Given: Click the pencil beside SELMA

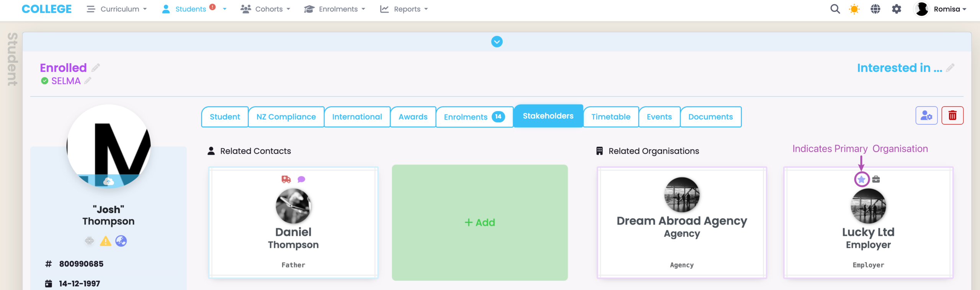Looking at the screenshot, I should pyautogui.click(x=88, y=80).
